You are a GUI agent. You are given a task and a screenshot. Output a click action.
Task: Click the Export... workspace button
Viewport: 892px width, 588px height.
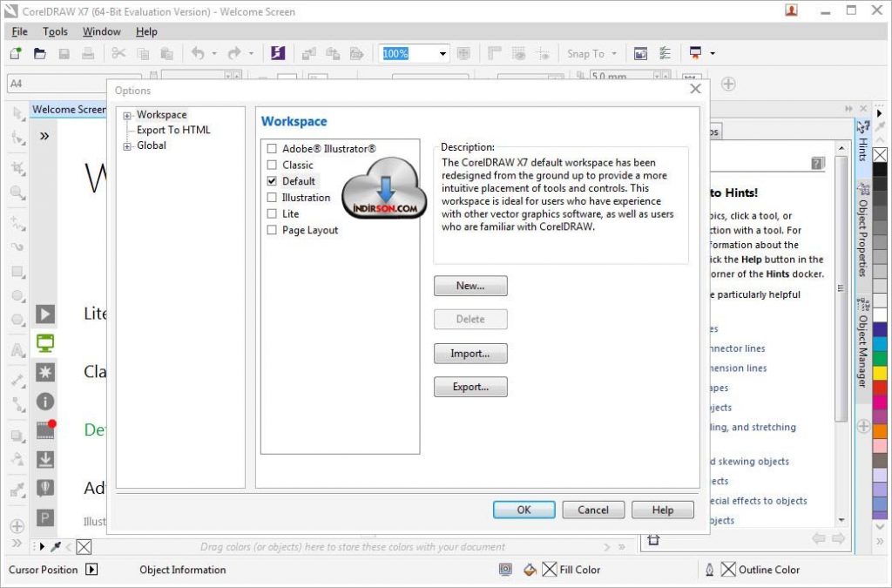point(470,388)
